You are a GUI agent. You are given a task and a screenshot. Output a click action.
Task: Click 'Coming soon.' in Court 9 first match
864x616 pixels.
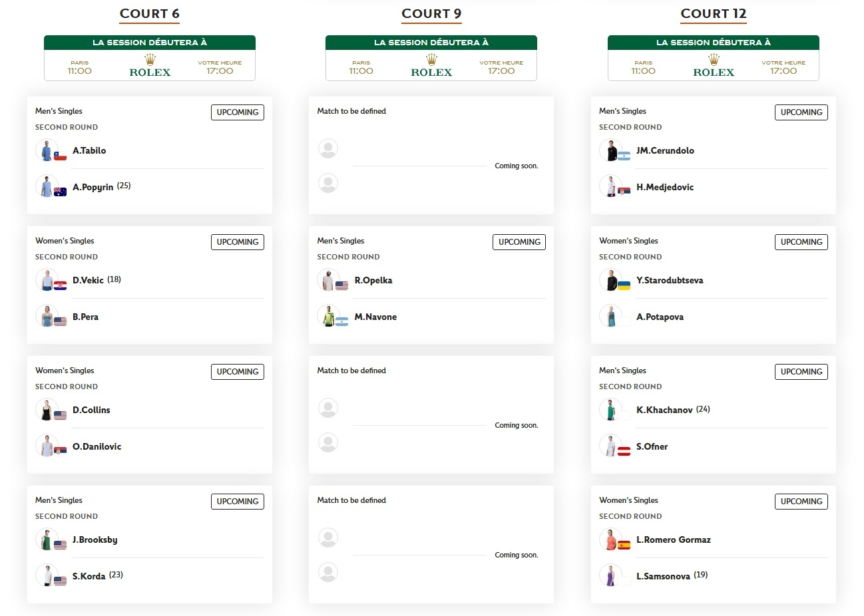tap(517, 166)
